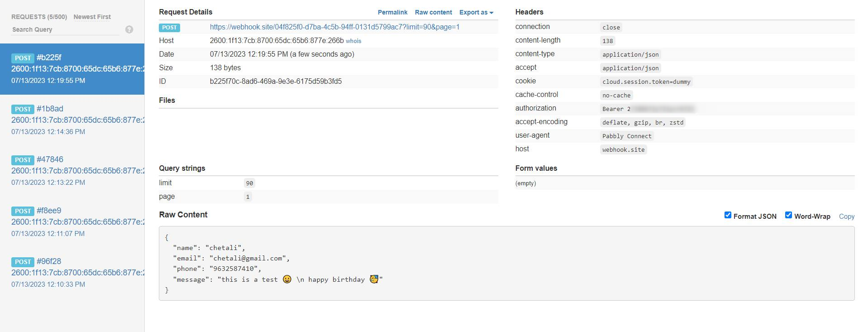The height and width of the screenshot is (332, 868).
Task: Click the search query help icon
Action: coord(129,29)
